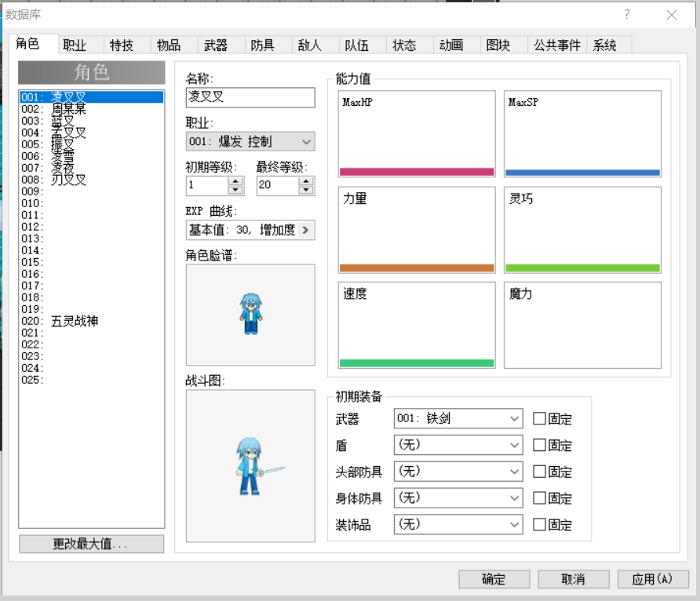The width and height of the screenshot is (700, 601).
Task: Click the 应用(A) button
Action: pos(653,579)
